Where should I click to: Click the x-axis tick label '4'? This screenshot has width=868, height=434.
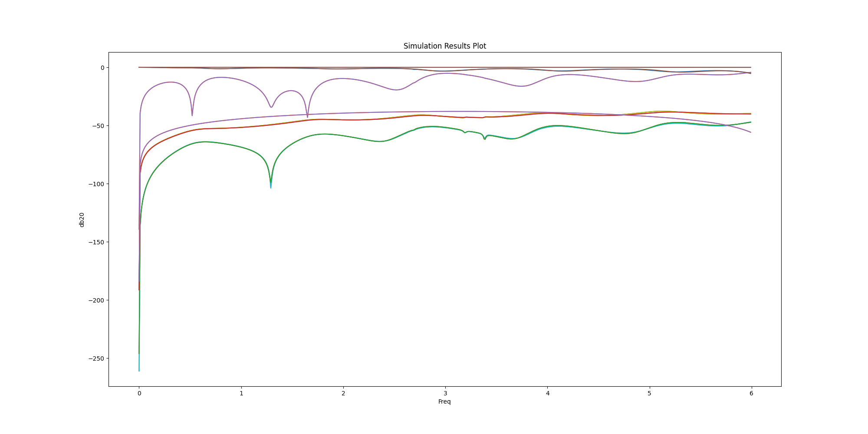pos(547,394)
